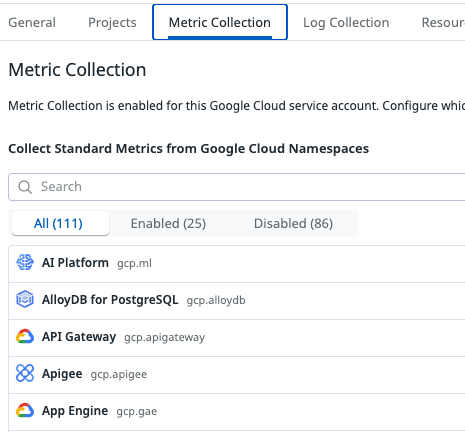
Task: Click the Apigee icon
Action: 25,373
